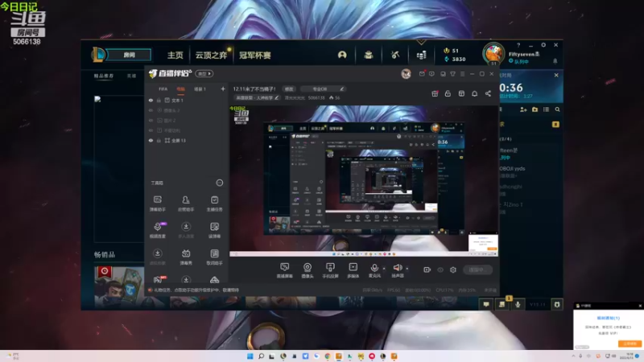The image size is (644, 362).
Task: Open the share icon in the streaming app header
Action: [488, 93]
